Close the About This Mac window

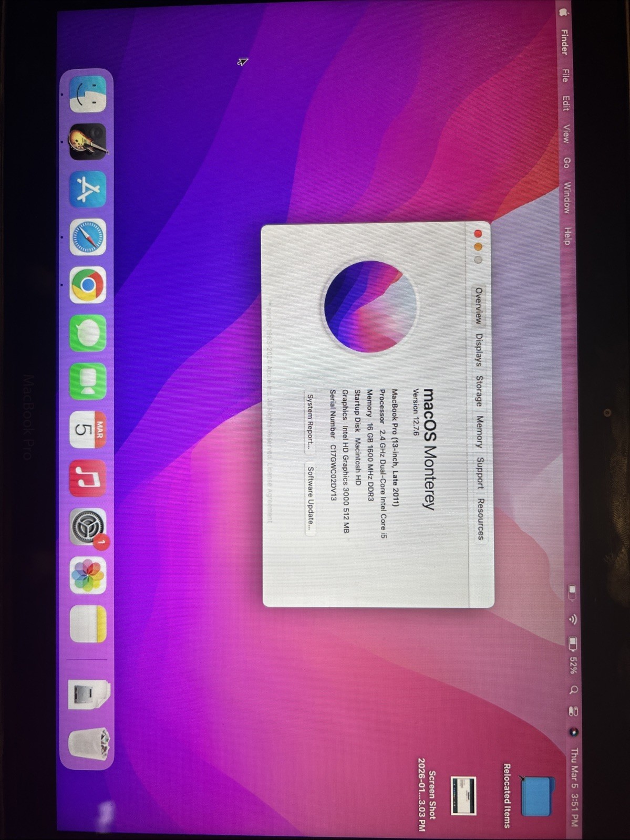click(x=478, y=234)
